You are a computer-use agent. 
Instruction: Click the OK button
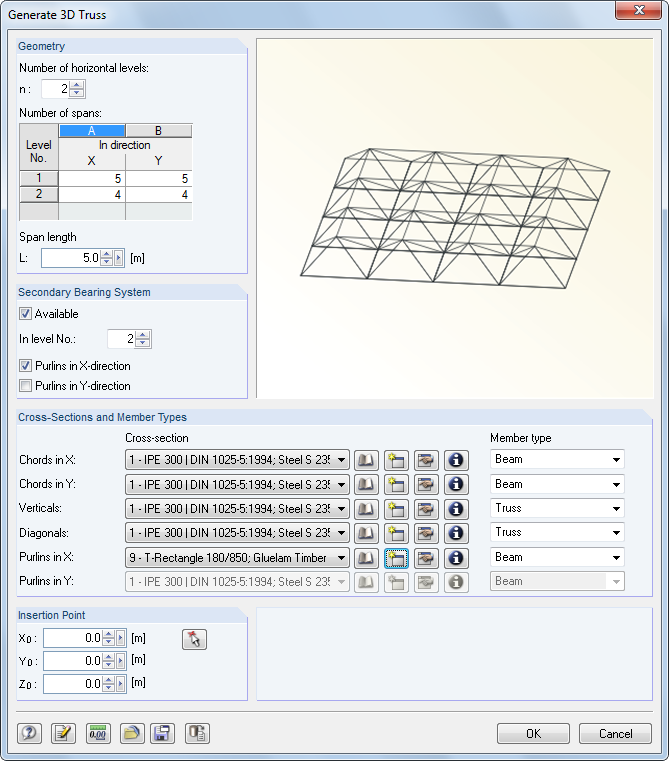(533, 733)
